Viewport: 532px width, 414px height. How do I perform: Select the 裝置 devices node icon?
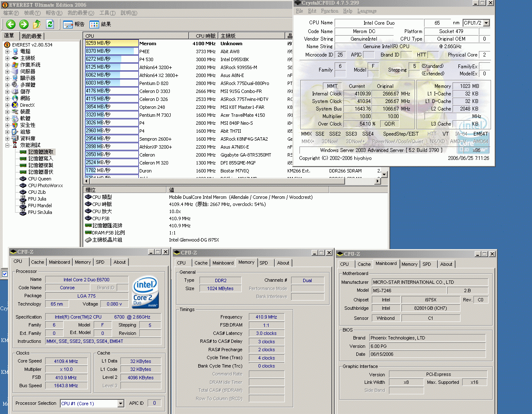point(15,112)
